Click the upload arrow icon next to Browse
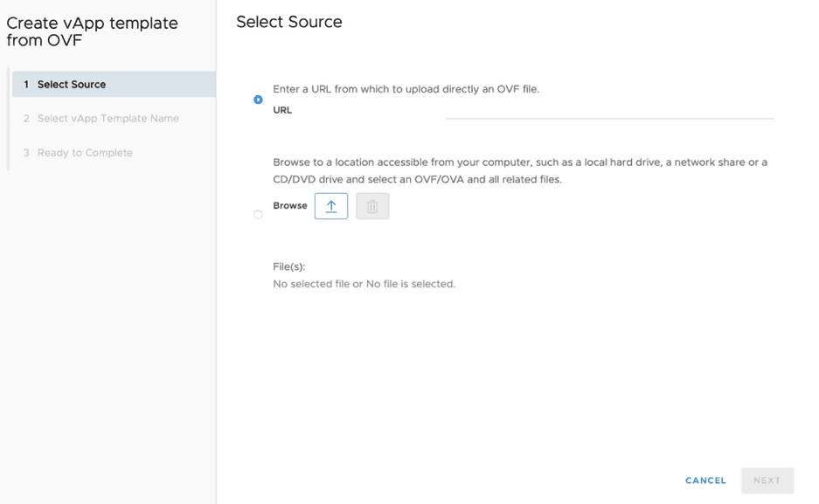The width and height of the screenshot is (819, 504). tap(330, 206)
